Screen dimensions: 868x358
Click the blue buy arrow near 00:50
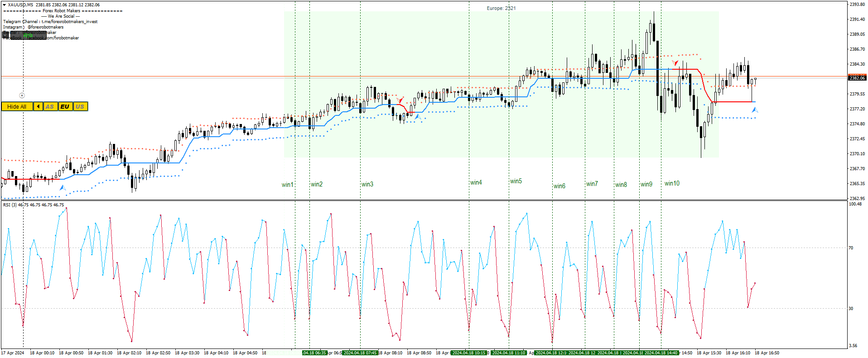click(63, 188)
